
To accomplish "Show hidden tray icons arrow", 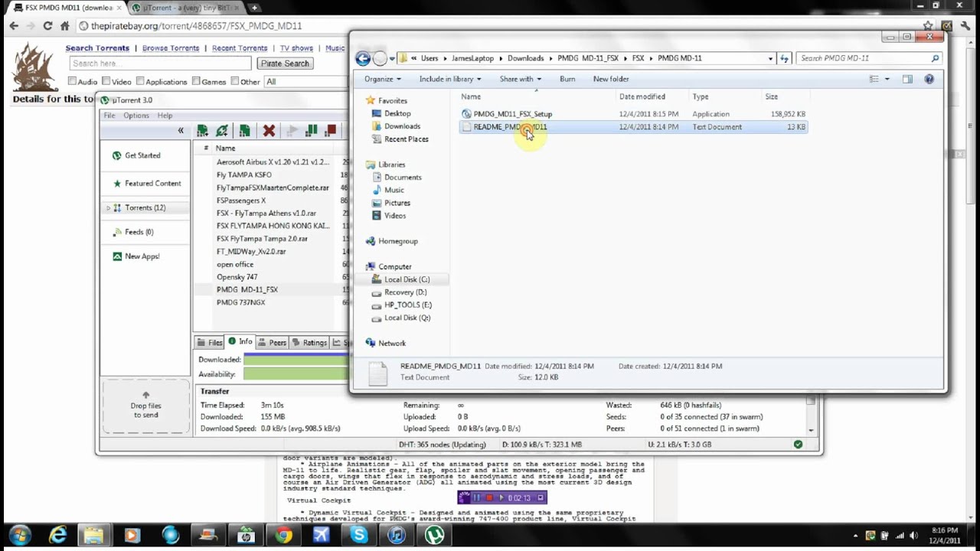I will click(x=856, y=535).
